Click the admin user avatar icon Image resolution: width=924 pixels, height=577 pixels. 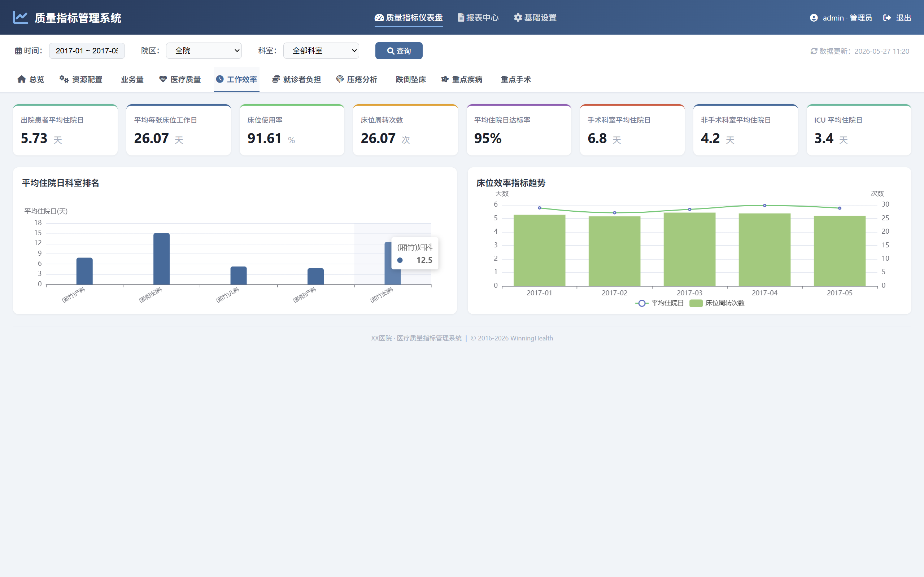814,18
